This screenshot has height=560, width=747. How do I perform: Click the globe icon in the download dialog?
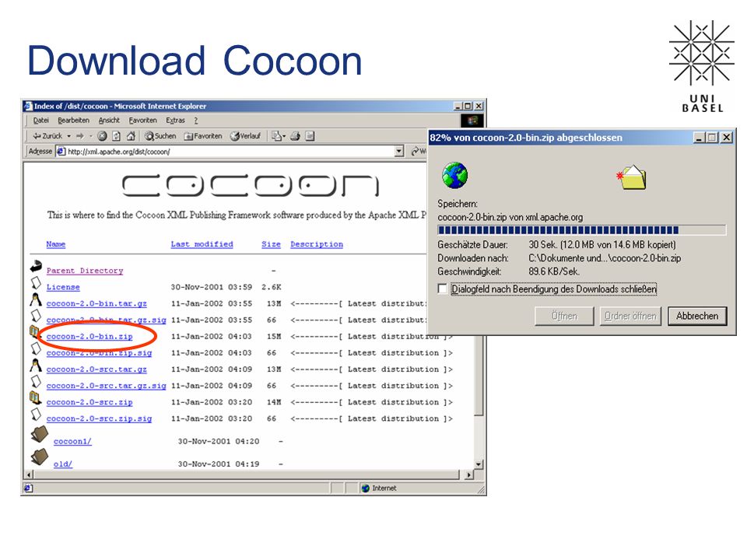pyautogui.click(x=454, y=175)
